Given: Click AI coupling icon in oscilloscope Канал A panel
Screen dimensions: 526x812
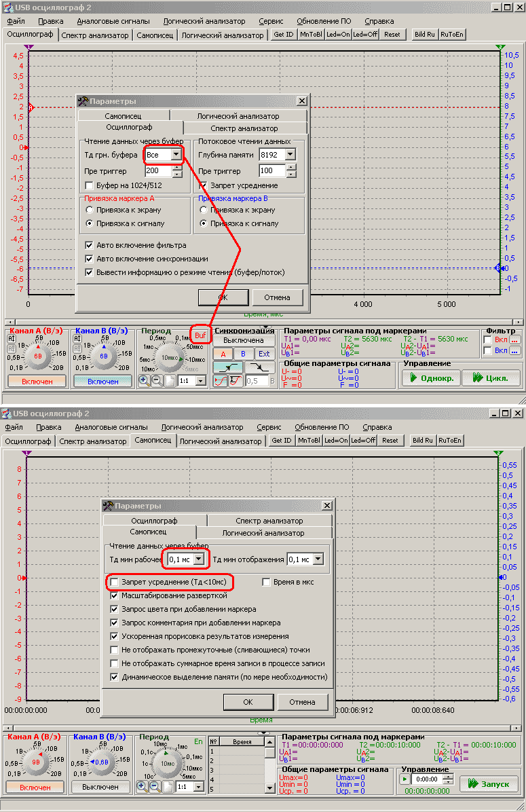Looking at the screenshot, I should click(x=12, y=339).
